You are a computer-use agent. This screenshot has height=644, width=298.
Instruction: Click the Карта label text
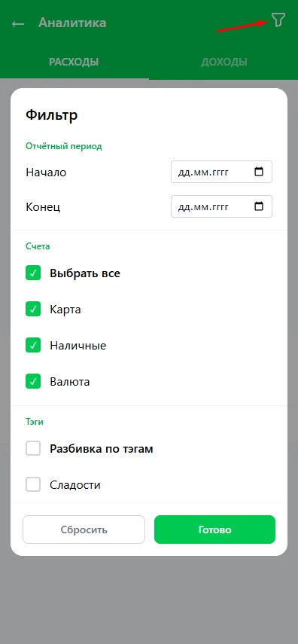click(x=65, y=310)
